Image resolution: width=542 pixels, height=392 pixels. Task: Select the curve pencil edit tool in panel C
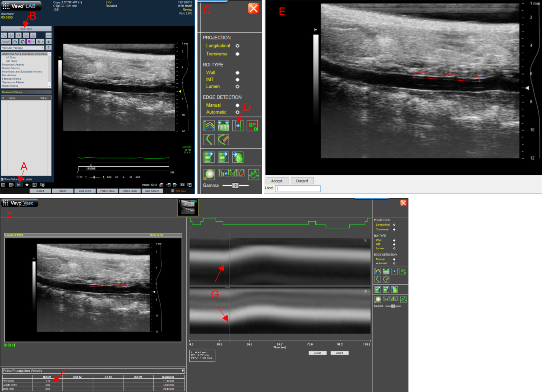tap(223, 140)
